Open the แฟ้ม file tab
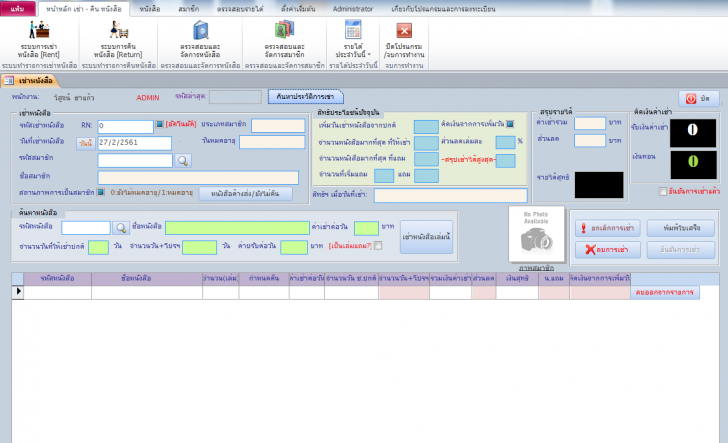 tap(18, 9)
